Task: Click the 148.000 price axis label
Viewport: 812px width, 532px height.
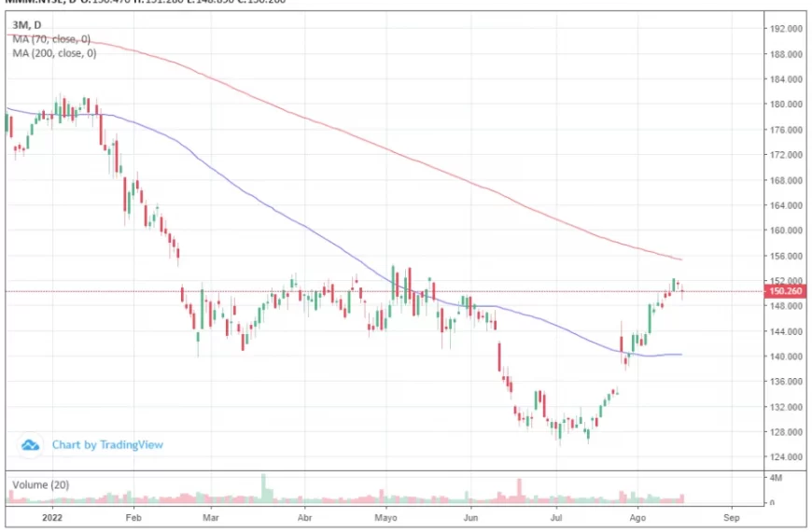Action: click(x=786, y=305)
